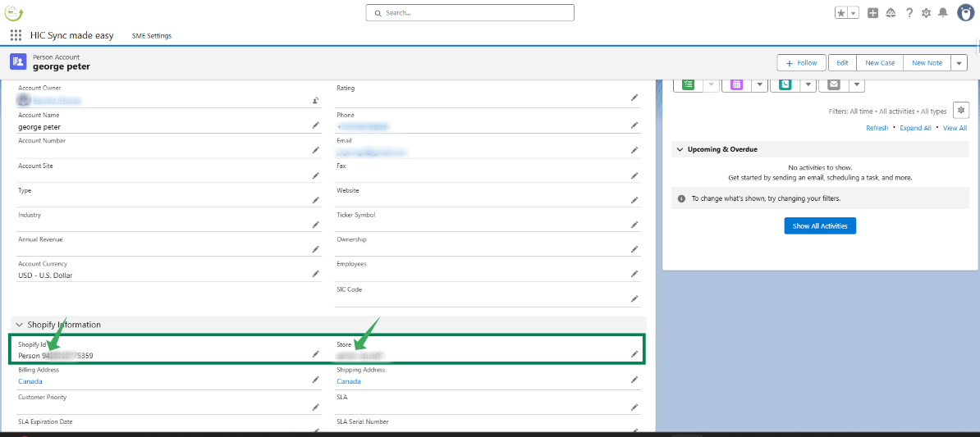Click the teal Log a Call icon
Image resolution: width=980 pixels, height=437 pixels.
pyautogui.click(x=785, y=84)
